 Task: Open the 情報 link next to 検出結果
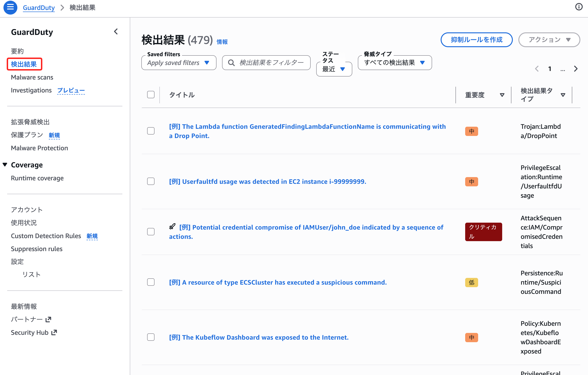[x=222, y=42]
